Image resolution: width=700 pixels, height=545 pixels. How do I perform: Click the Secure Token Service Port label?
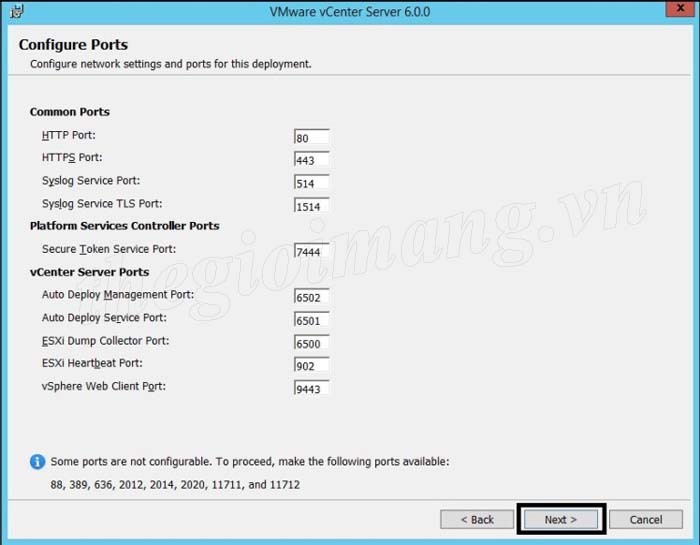point(109,249)
